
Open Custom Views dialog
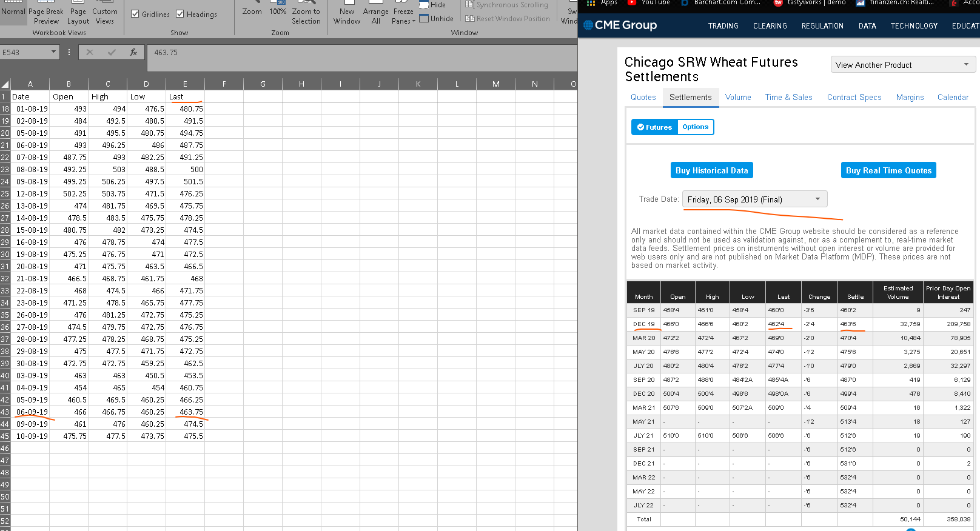pos(105,13)
